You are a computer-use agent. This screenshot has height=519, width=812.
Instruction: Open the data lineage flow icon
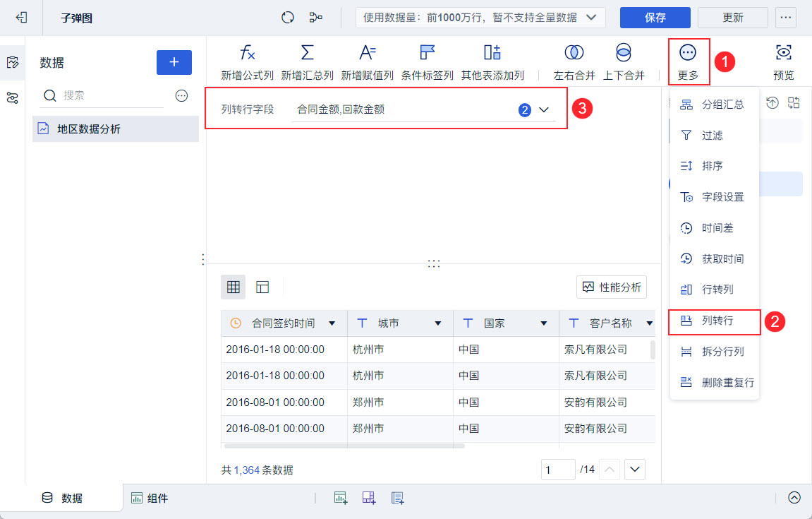click(315, 18)
